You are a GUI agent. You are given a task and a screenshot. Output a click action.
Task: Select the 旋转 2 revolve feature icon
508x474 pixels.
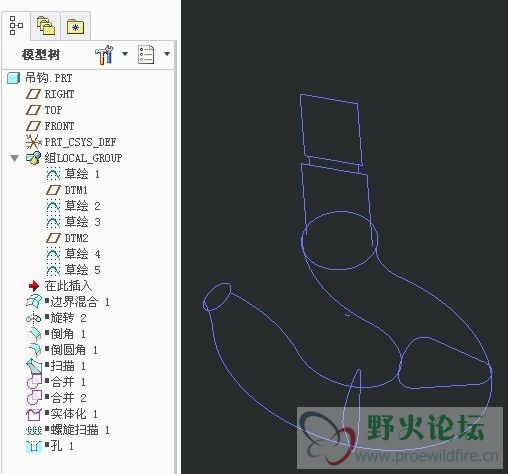34,318
